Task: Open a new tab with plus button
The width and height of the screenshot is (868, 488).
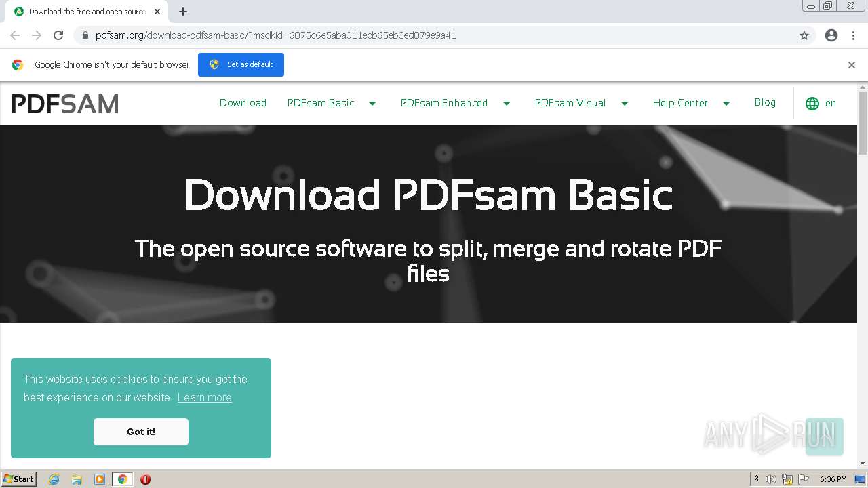Action: [x=183, y=12]
